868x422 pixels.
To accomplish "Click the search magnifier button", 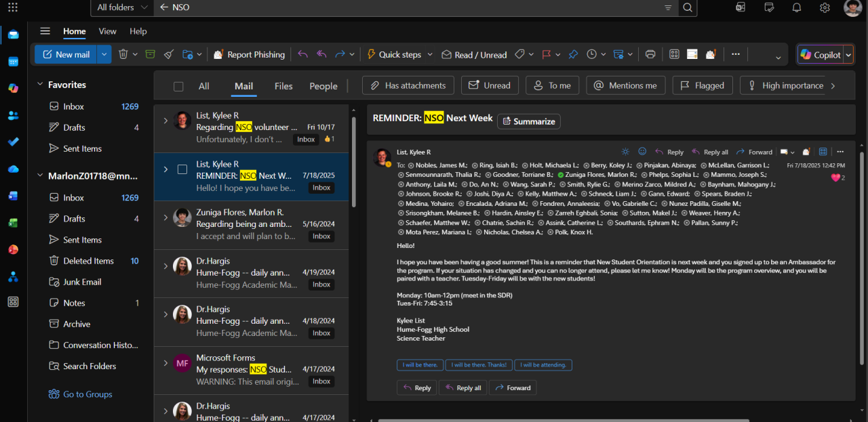I will (688, 7).
